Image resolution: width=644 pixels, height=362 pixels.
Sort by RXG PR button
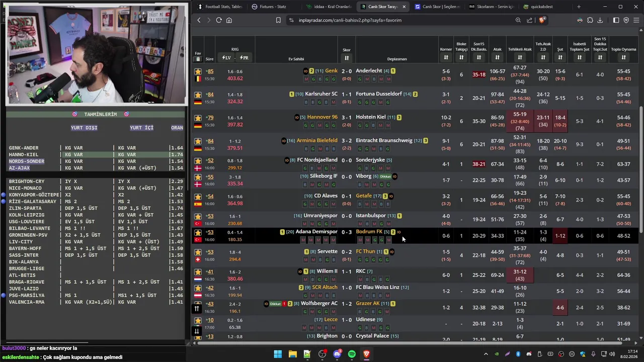244,58
